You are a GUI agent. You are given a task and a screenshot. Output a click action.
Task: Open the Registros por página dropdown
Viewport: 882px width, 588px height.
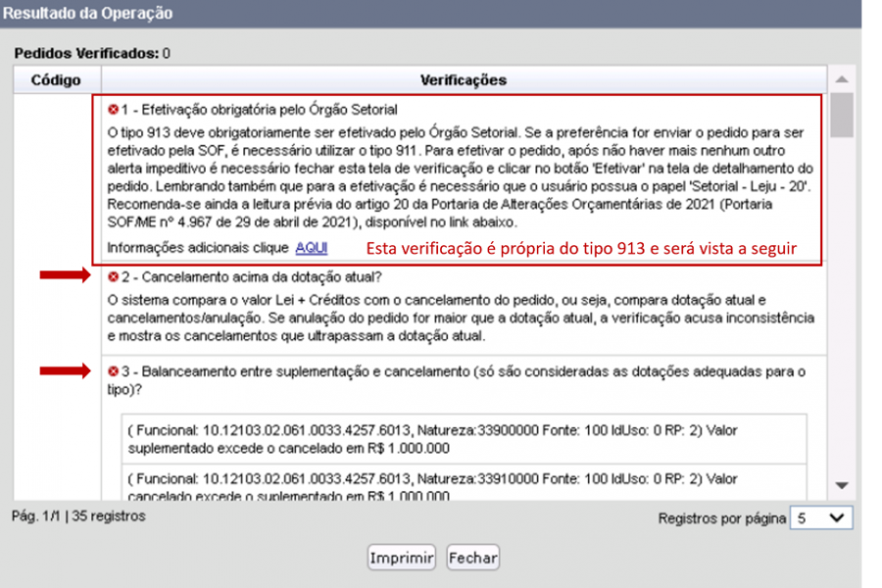click(821, 517)
